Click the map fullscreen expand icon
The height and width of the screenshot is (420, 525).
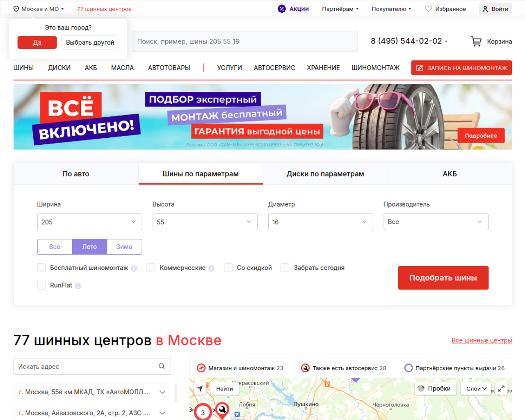pos(501,388)
